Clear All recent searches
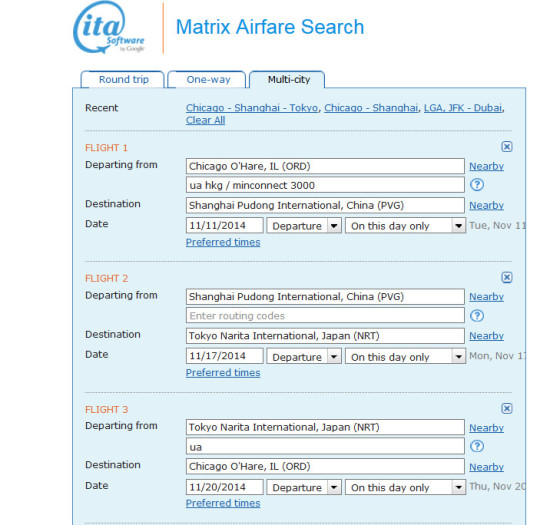The width and height of the screenshot is (550, 525). (x=205, y=120)
